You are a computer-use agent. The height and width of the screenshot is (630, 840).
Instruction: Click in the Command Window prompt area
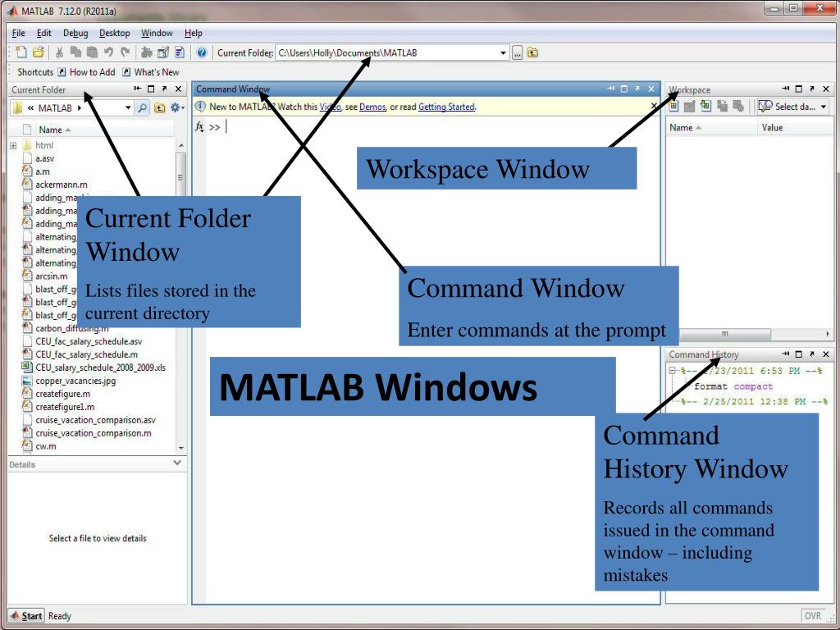[428, 127]
